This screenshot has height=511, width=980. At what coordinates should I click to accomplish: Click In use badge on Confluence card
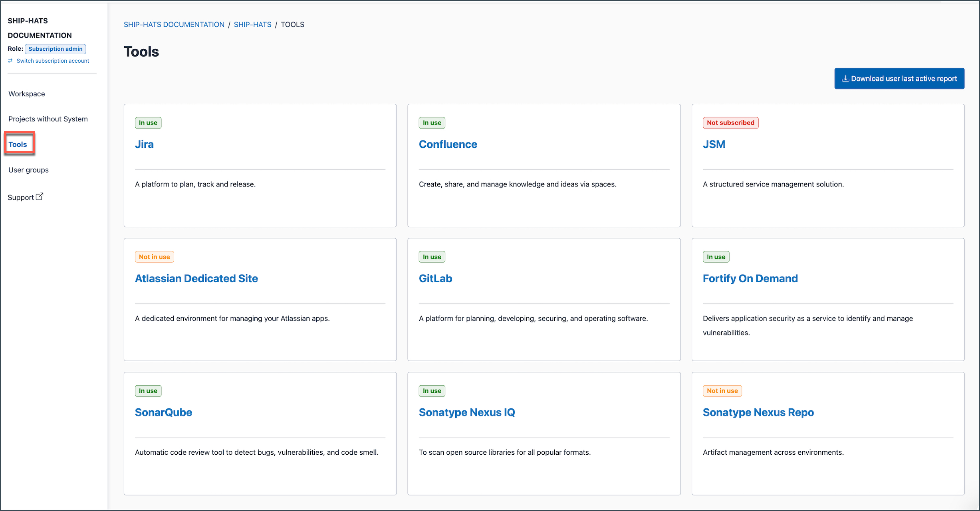(432, 123)
